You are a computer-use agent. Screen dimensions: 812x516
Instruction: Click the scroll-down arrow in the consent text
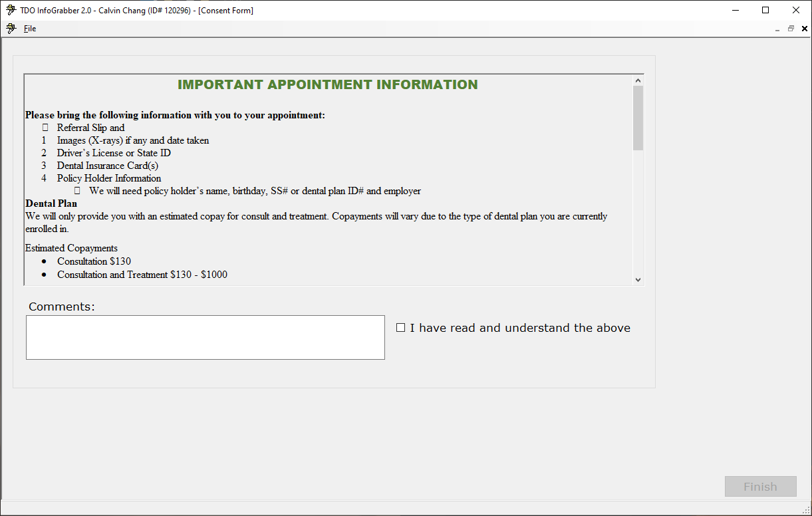pyautogui.click(x=638, y=280)
